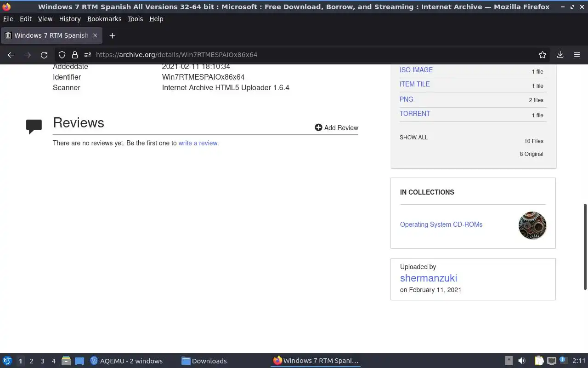The image size is (588, 368).
Task: Click the ISO IMAGE download link
Action: click(416, 70)
